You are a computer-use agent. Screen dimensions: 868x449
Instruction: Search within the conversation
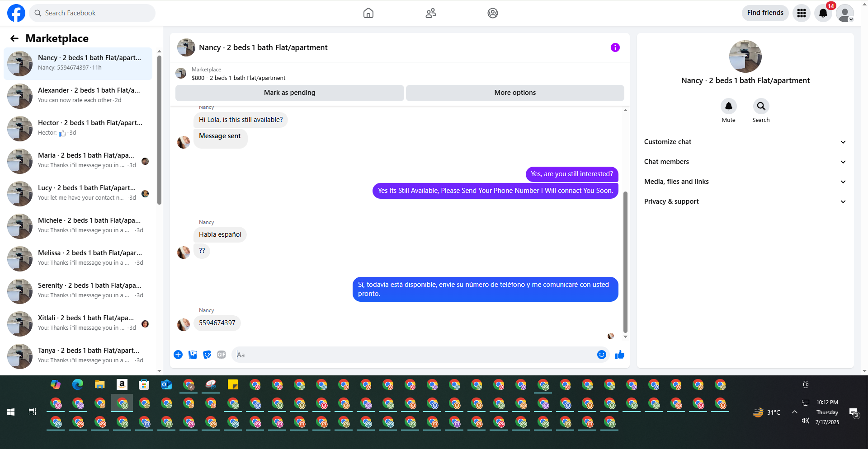click(761, 106)
